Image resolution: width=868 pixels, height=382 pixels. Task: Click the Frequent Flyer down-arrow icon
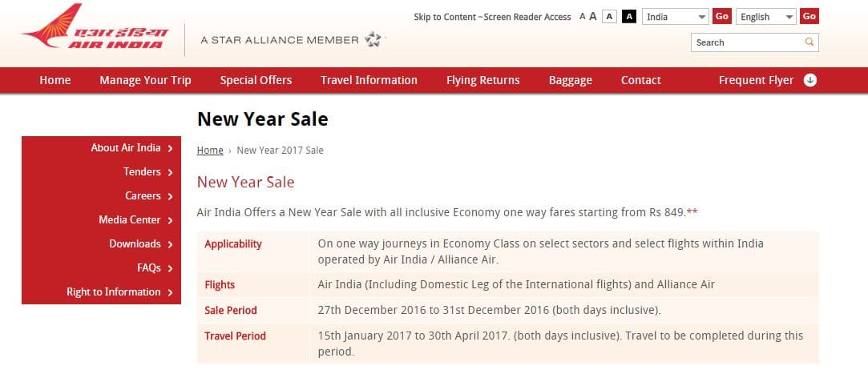[x=810, y=80]
